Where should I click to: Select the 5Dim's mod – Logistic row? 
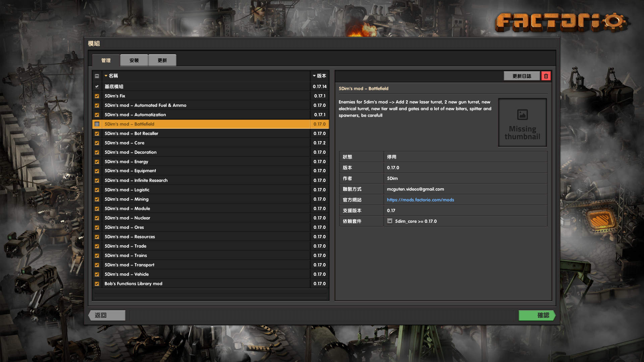[x=211, y=190]
